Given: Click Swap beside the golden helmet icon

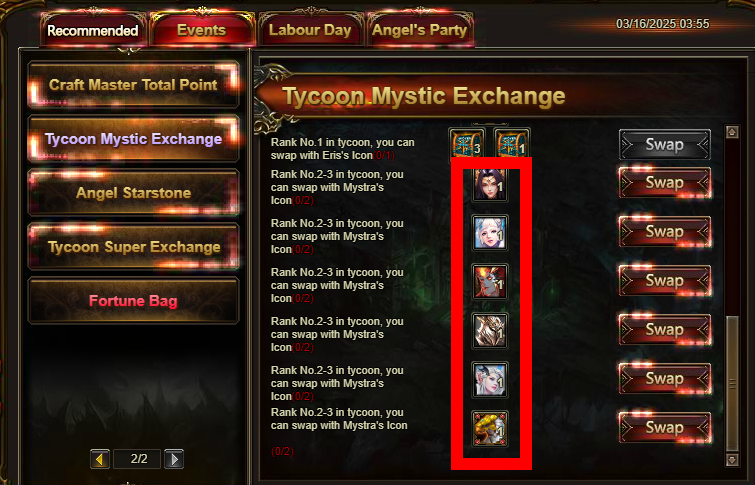Looking at the screenshot, I should pos(664,427).
